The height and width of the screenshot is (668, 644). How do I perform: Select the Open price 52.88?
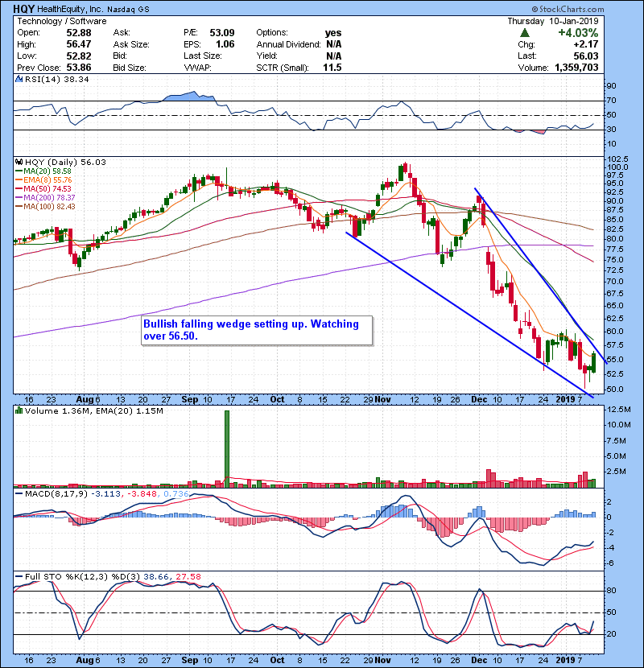[79, 33]
